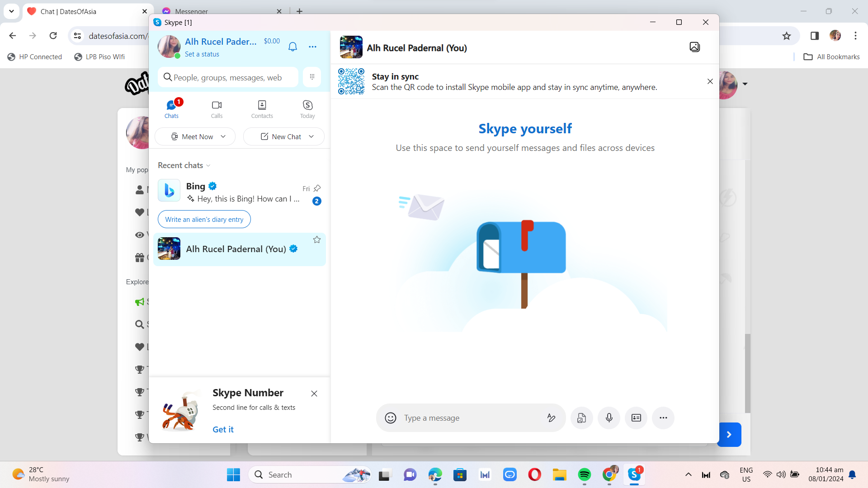Image resolution: width=868 pixels, height=488 pixels.
Task: Click the chat header avatar thumbnail
Action: coord(351,47)
